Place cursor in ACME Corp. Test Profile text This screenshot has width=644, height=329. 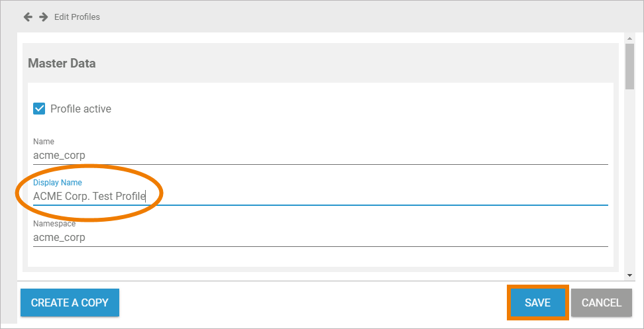pyautogui.click(x=89, y=196)
